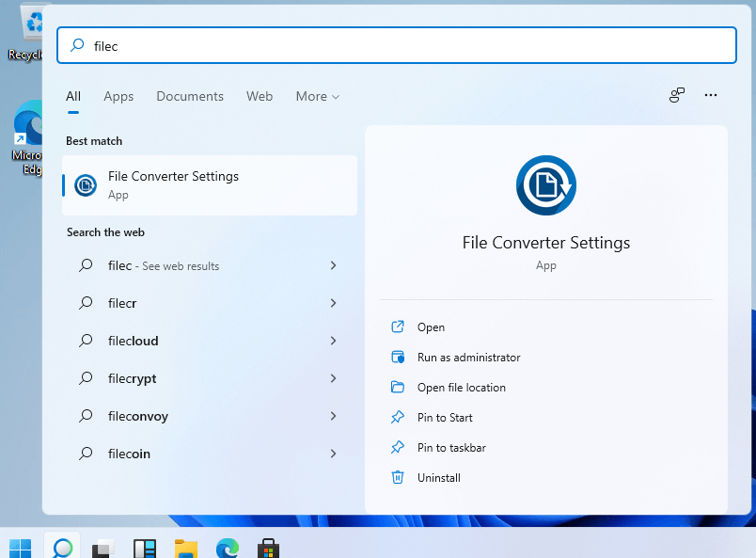
Task: Click the File Converter Settings title in preview pane
Action: [x=545, y=243]
